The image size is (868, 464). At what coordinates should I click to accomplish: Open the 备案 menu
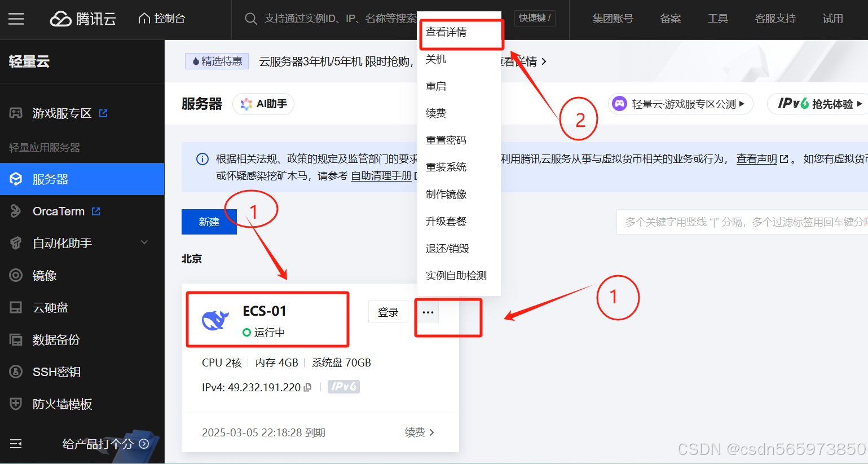coord(671,19)
